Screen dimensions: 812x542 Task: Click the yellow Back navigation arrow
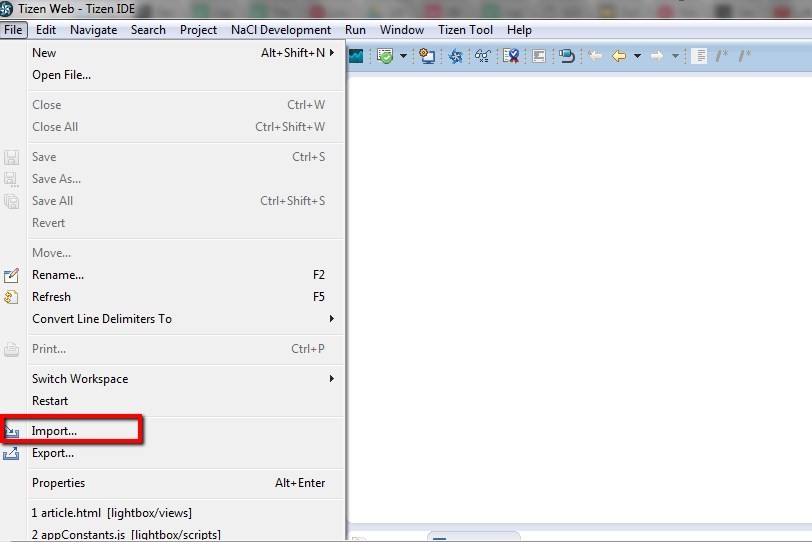tap(619, 56)
